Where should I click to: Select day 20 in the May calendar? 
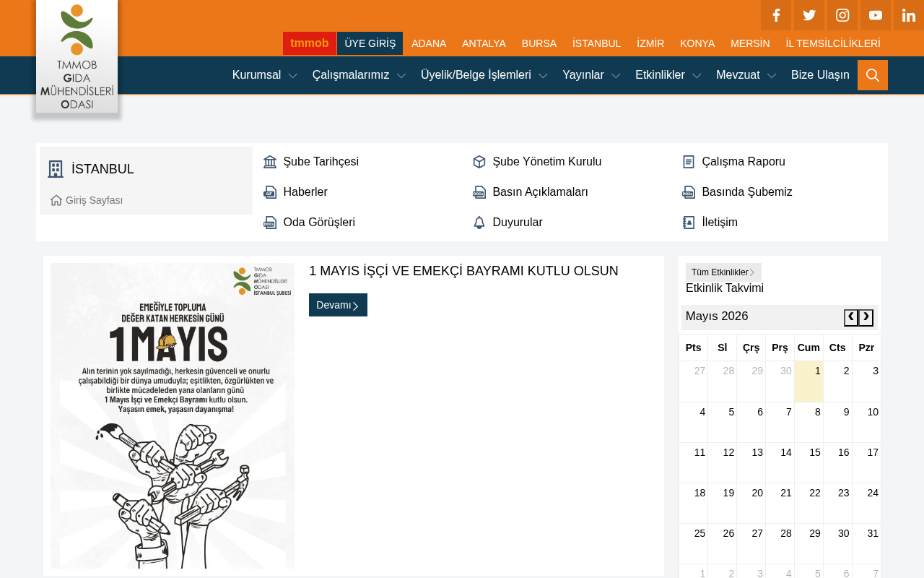point(751,503)
